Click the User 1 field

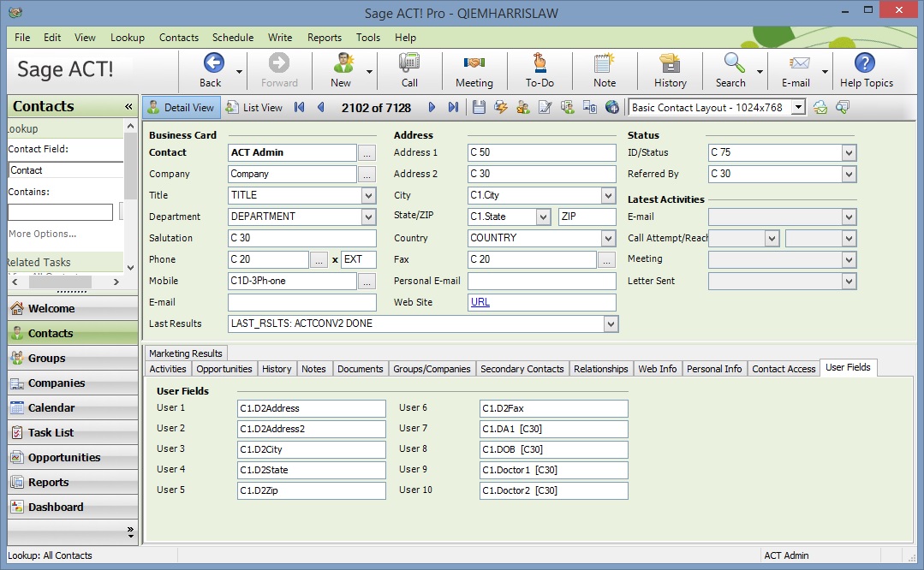pos(312,408)
